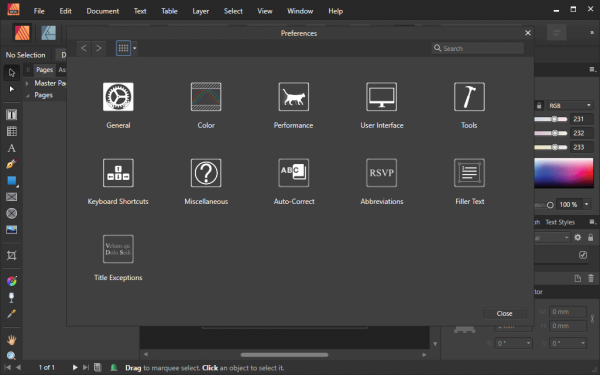The image size is (600, 375).
Task: Select the Picture Frame Rectangle tool
Action: pyautogui.click(x=11, y=197)
